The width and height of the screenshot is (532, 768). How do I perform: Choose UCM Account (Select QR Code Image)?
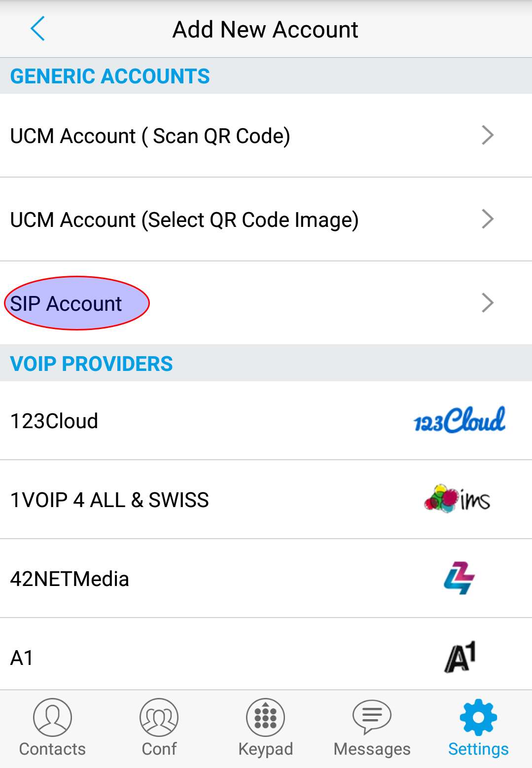tap(266, 219)
